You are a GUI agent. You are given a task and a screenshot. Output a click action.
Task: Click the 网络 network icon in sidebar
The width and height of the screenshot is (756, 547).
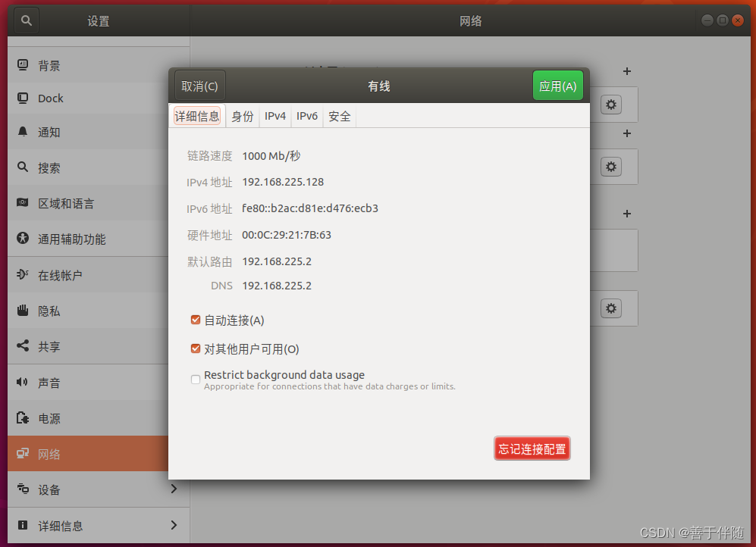[23, 453]
